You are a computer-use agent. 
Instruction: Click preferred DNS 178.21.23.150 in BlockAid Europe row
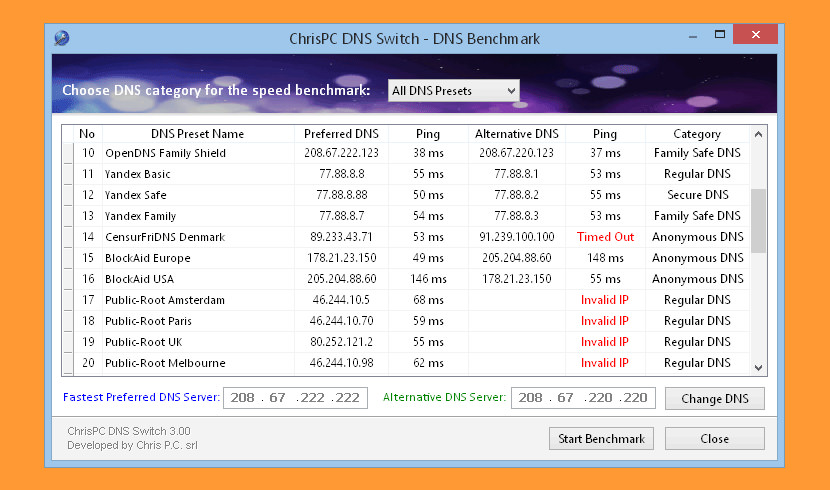(341, 258)
